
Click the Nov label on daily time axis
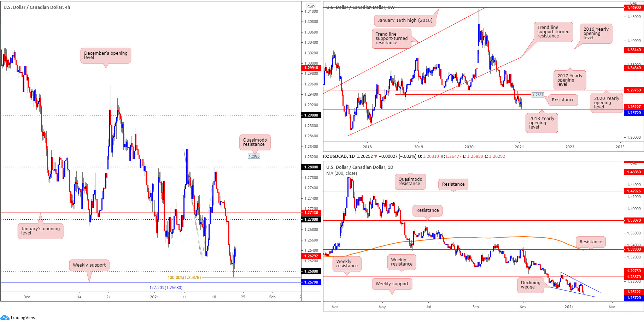(523, 307)
